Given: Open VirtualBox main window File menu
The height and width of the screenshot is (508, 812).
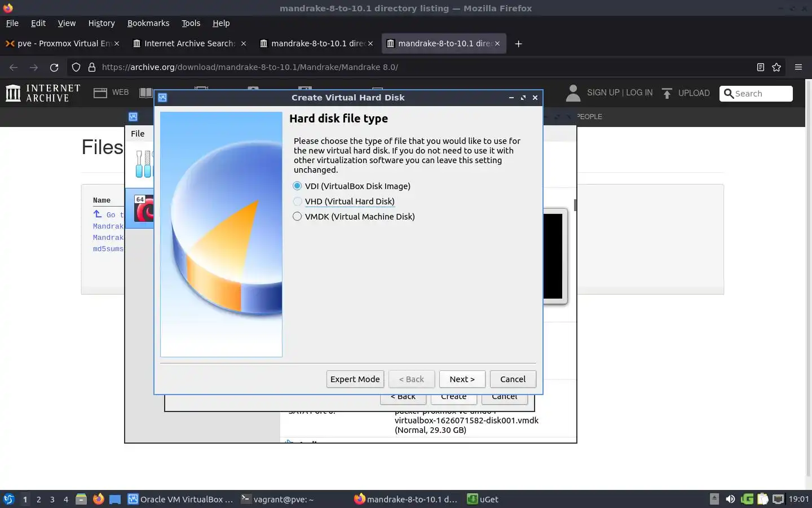Looking at the screenshot, I should [138, 134].
